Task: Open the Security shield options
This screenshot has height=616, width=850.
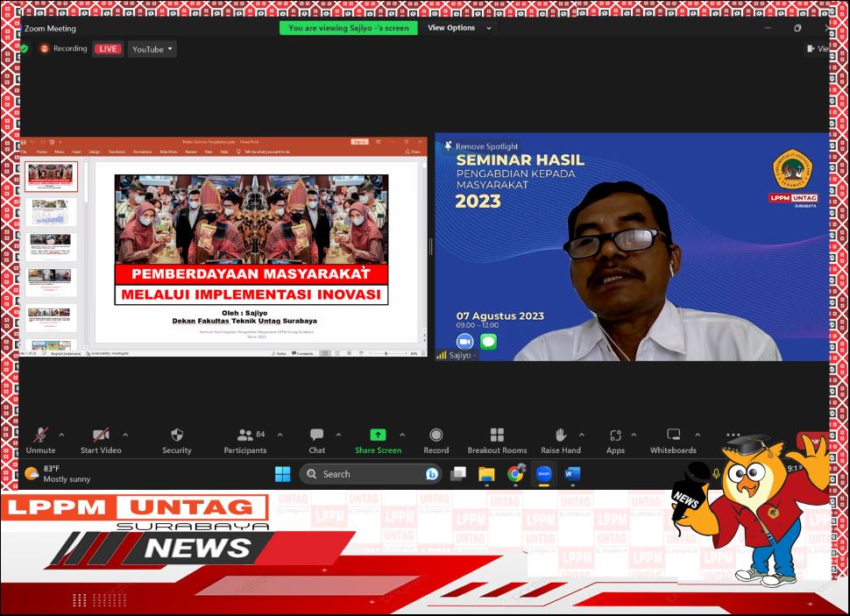Action: click(x=177, y=441)
